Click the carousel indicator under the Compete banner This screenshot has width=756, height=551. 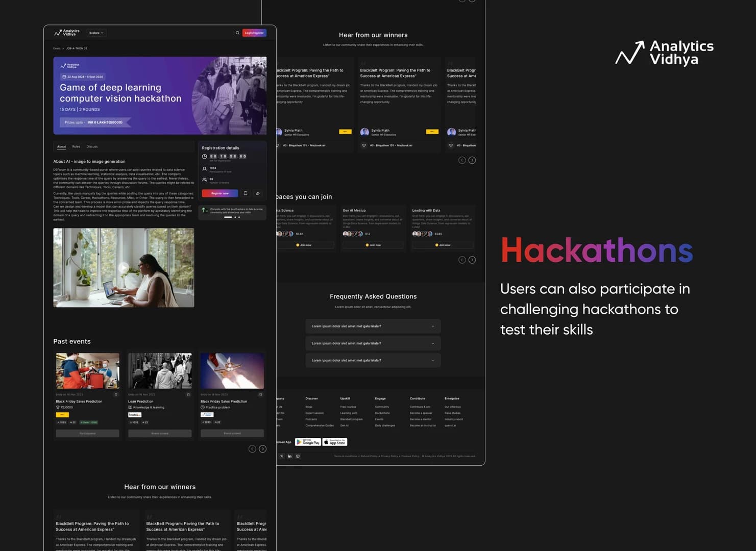pos(232,217)
